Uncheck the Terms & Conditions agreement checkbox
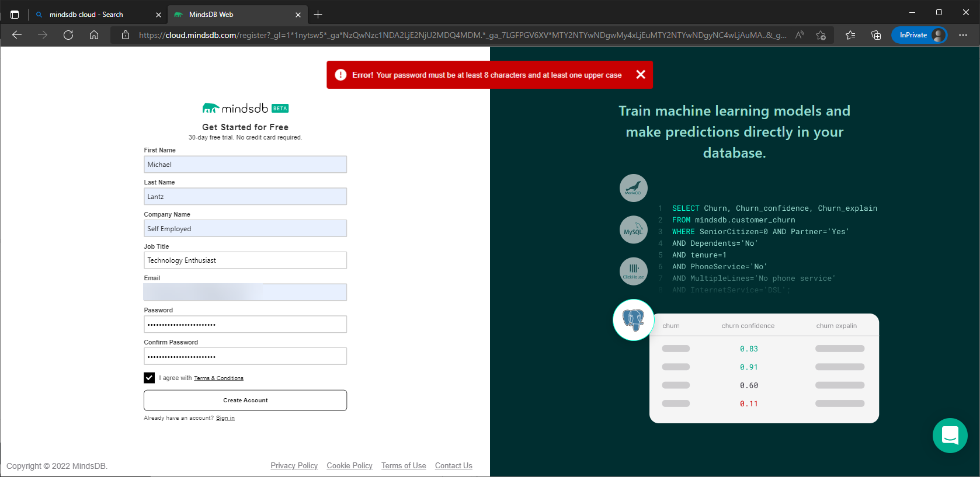Image resolution: width=980 pixels, height=477 pixels. [150, 378]
